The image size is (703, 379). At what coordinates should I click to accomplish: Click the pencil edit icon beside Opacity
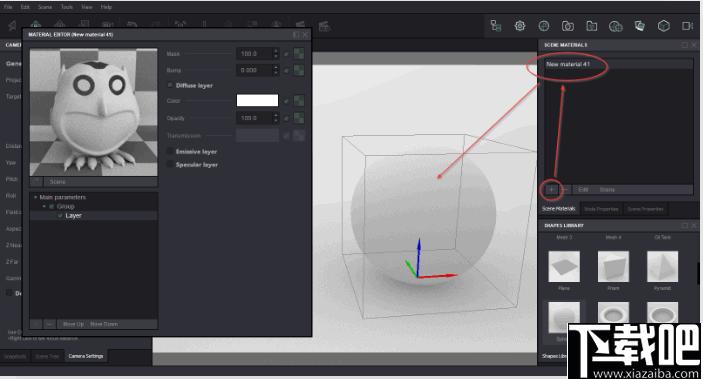tap(286, 118)
